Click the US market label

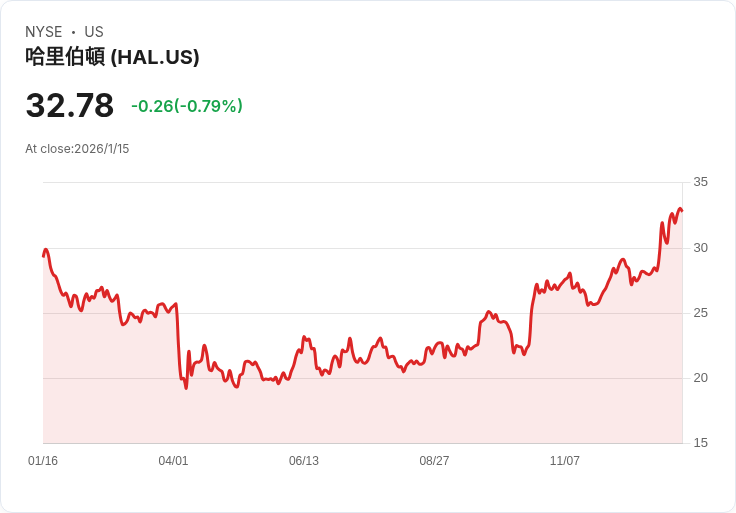point(94,32)
